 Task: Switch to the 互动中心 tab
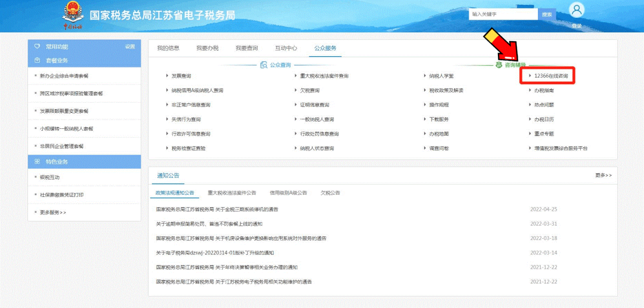tap(286, 48)
